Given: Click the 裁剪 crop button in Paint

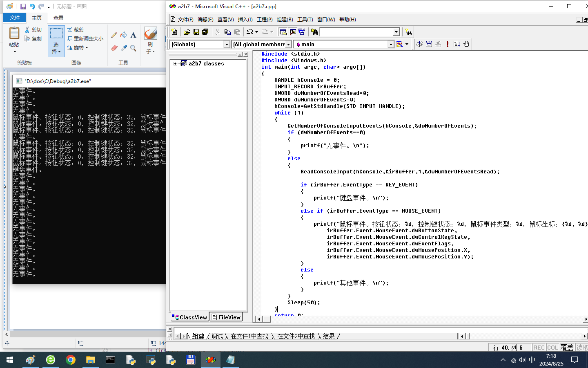Looking at the screenshot, I should 76,30.
